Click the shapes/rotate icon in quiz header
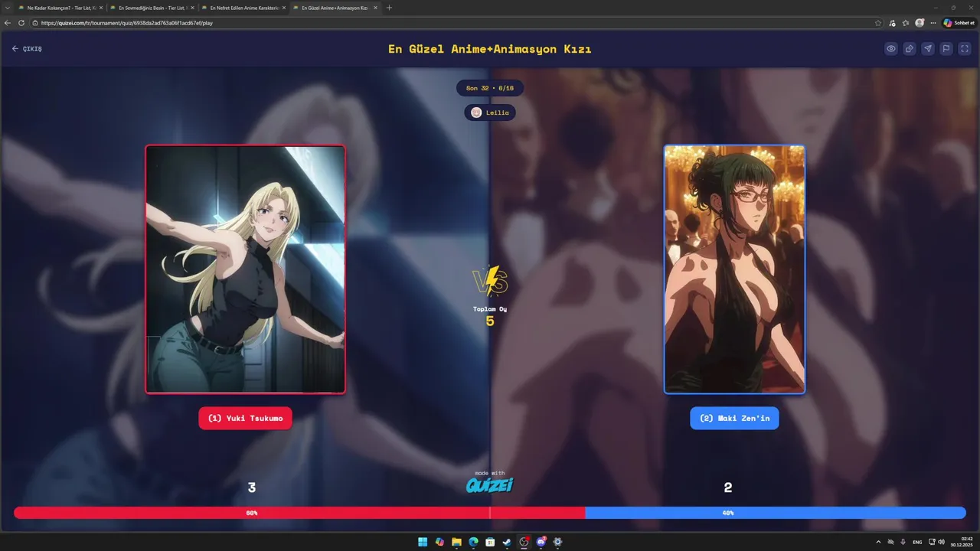The width and height of the screenshot is (980, 551). click(910, 48)
